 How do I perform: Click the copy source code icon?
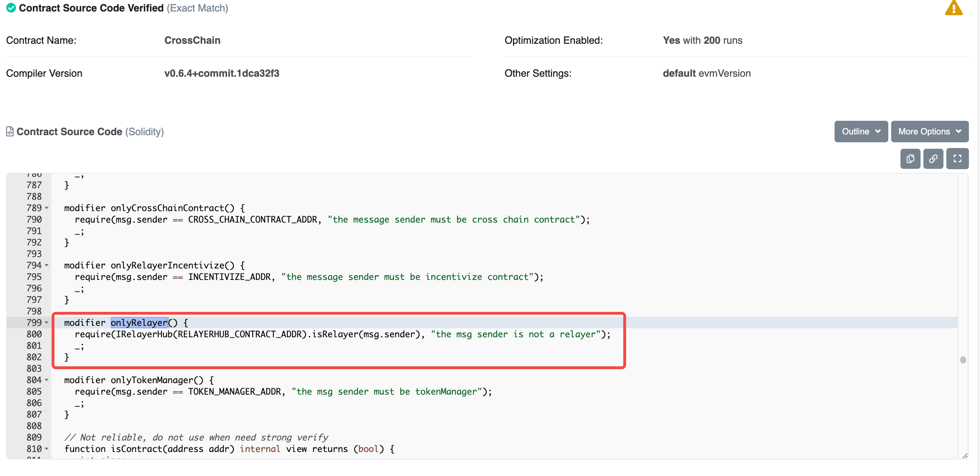tap(910, 158)
